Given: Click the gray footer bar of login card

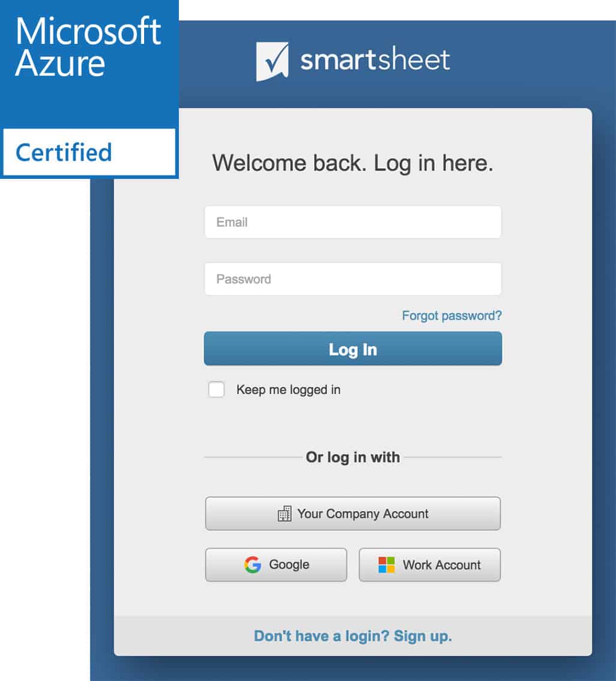Looking at the screenshot, I should coord(353,636).
